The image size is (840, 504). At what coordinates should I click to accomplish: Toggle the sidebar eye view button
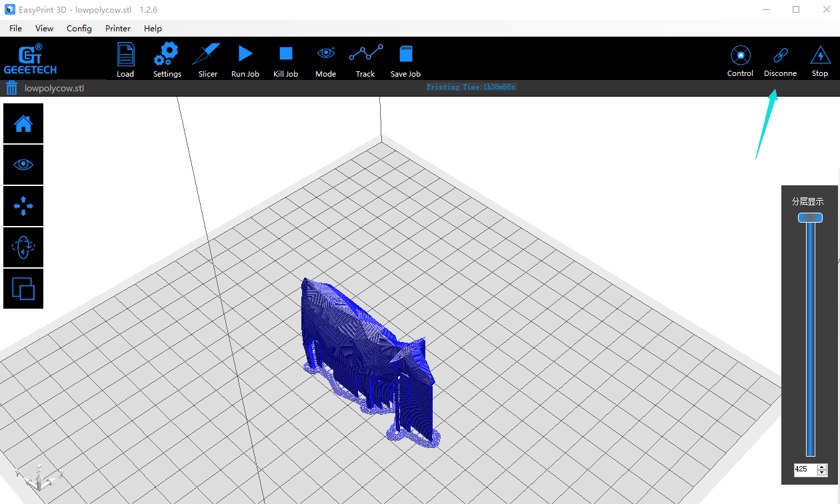[x=23, y=165]
